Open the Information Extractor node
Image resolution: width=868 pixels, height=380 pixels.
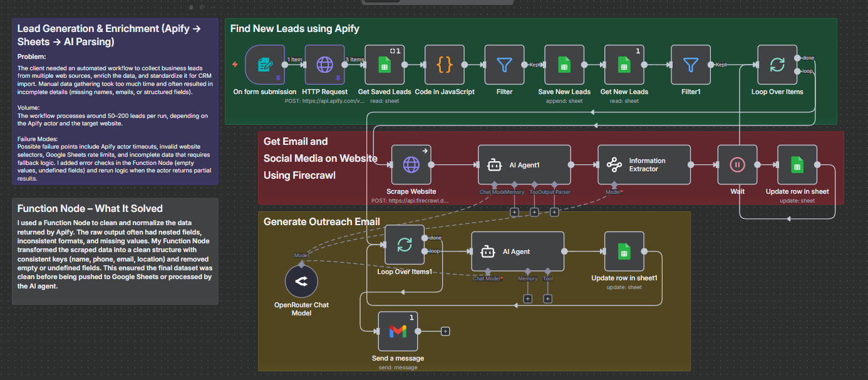644,165
